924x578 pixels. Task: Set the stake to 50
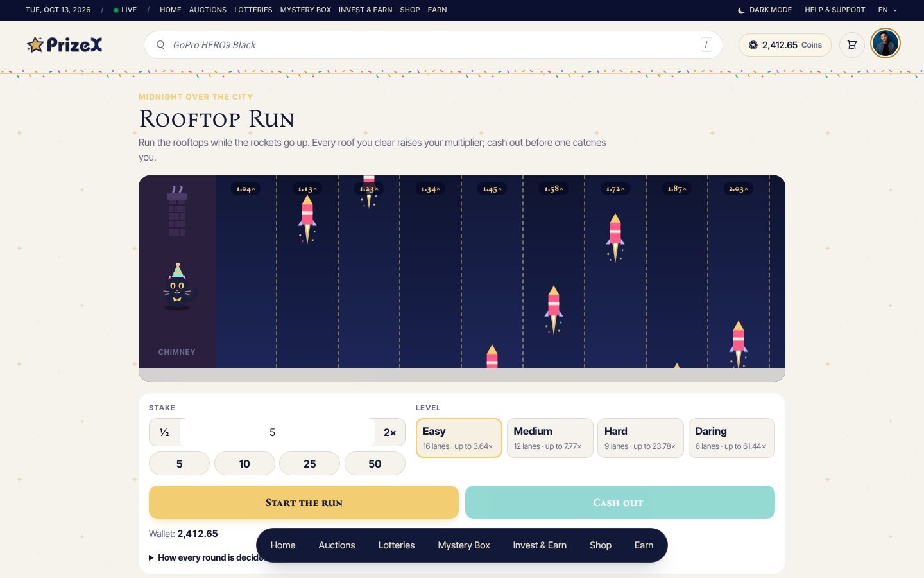(375, 464)
